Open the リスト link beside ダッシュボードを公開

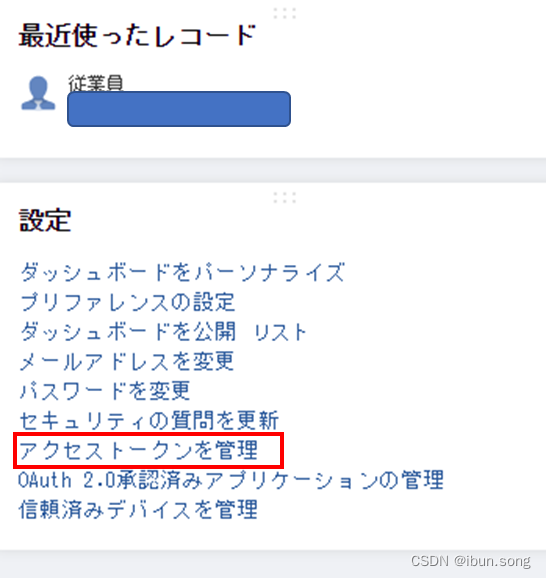(281, 332)
